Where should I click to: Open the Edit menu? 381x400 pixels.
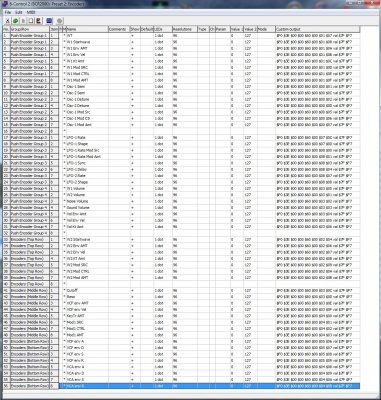pos(19,12)
